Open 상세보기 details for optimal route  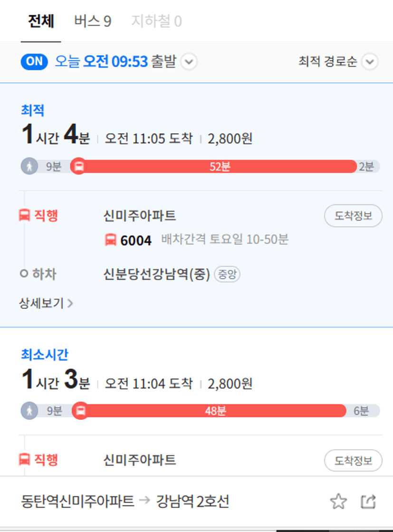click(46, 303)
